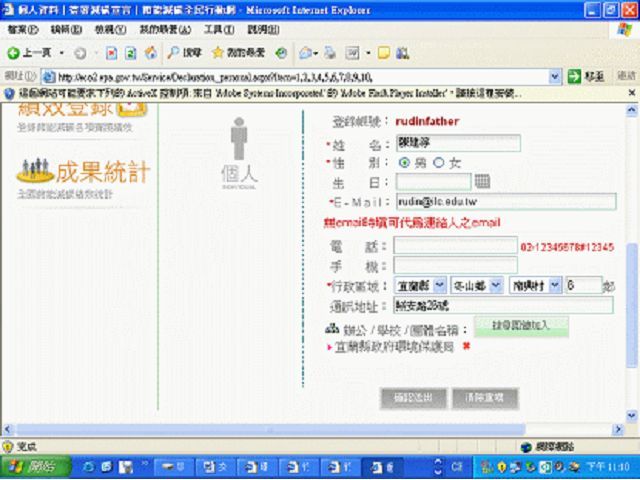Open the 檔案 (File) menu
This screenshot has height=480, width=640.
click(x=18, y=30)
